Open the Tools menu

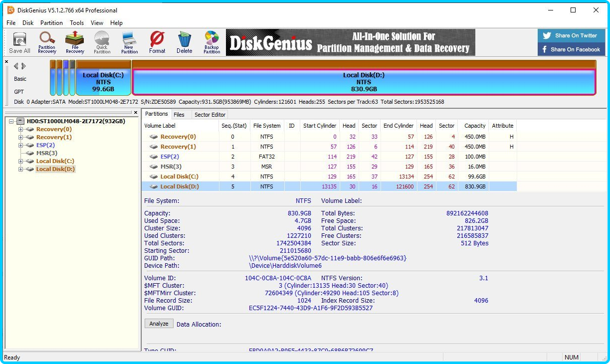pyautogui.click(x=77, y=23)
